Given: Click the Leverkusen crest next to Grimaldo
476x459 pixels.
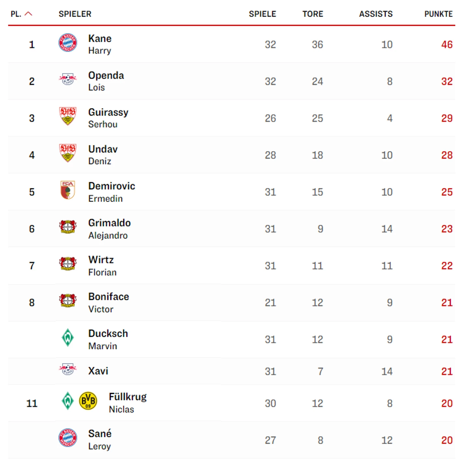Looking at the screenshot, I should tap(68, 227).
